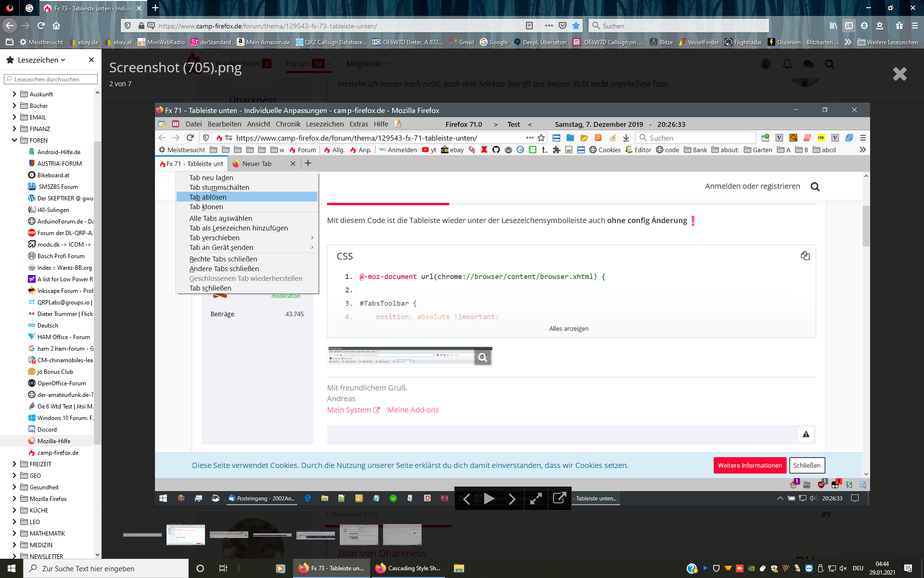Enable reader view in address bar
924x578 pixels.
tap(529, 26)
